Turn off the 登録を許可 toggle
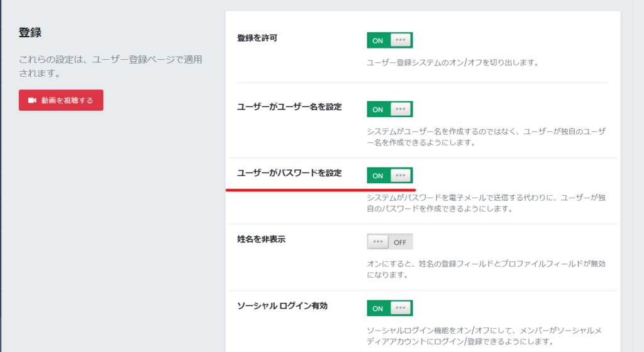 pos(390,40)
